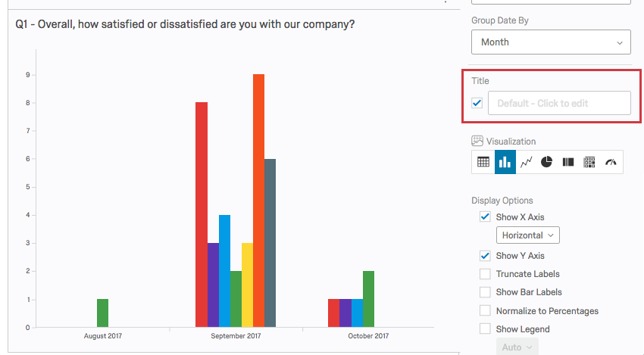This screenshot has height=355, width=644.
Task: Disable the Show X Axis checkbox
Action: pyautogui.click(x=485, y=216)
